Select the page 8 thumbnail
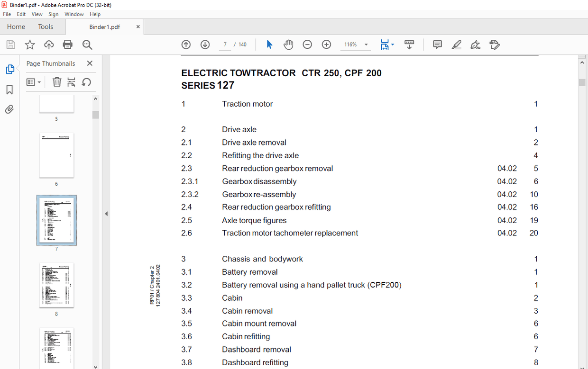Viewport: 588px width, 369px height. [x=56, y=285]
